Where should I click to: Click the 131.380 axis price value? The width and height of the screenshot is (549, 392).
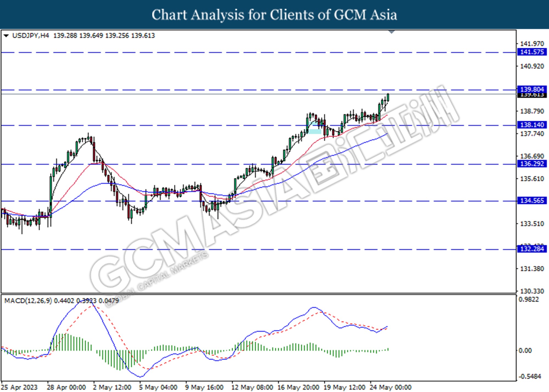pos(532,269)
